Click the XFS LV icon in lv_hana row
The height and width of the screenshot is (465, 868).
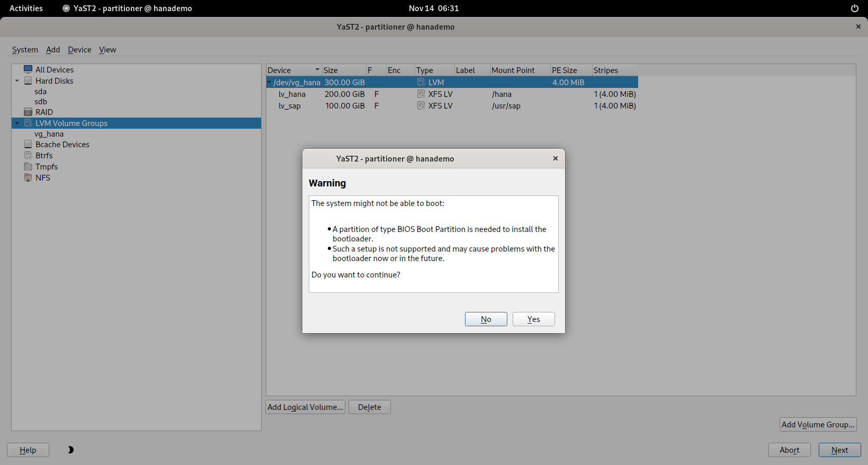(x=421, y=94)
